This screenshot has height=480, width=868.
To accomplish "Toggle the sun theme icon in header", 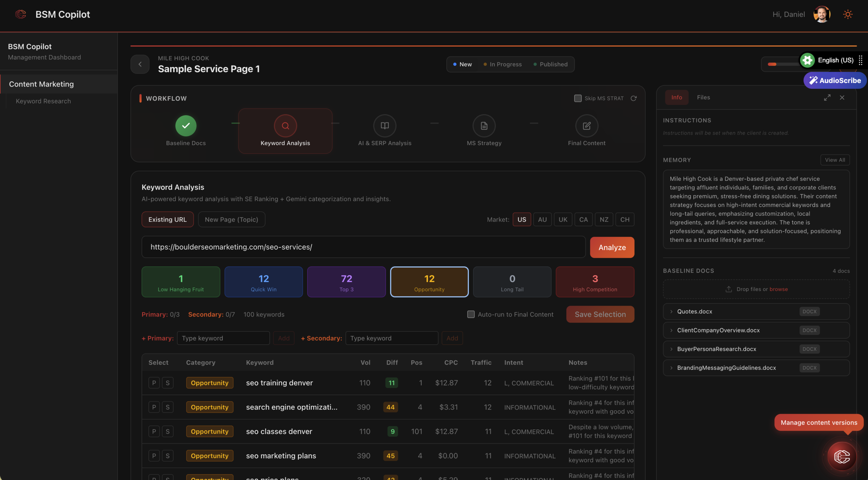I will 848,14.
